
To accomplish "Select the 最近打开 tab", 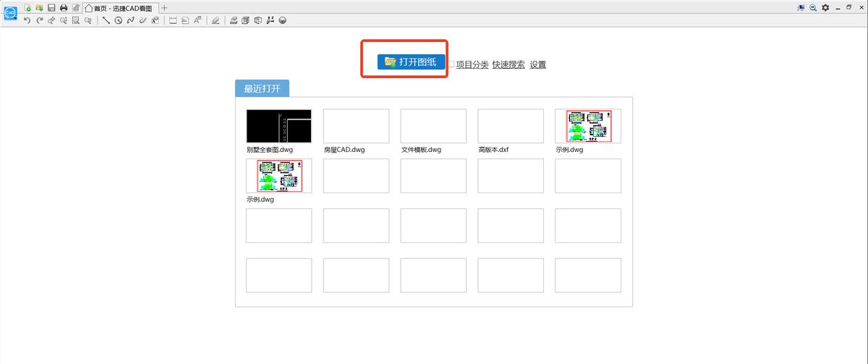I will [x=262, y=89].
